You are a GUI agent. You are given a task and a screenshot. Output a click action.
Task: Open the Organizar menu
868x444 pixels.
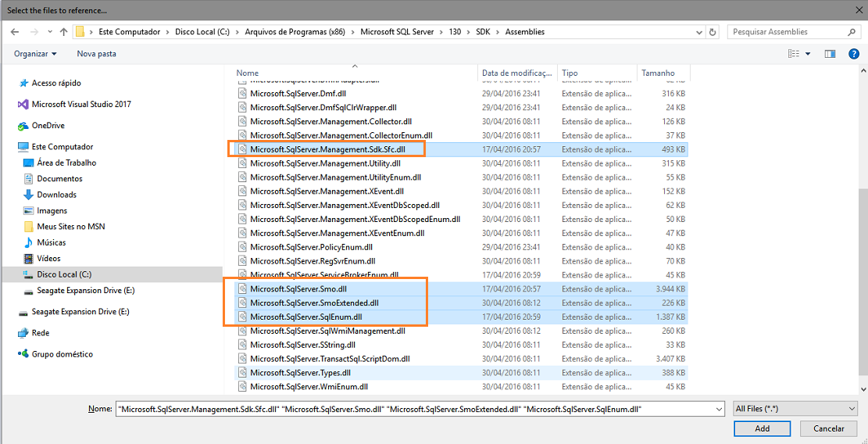[x=35, y=54]
